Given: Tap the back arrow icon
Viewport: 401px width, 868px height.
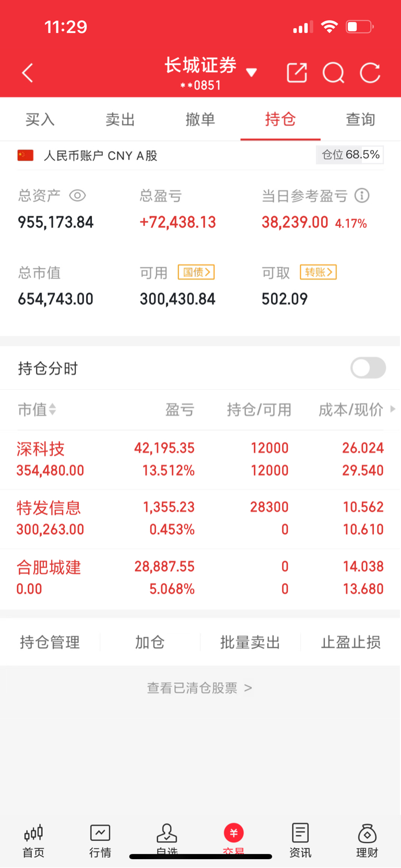Looking at the screenshot, I should tap(28, 73).
